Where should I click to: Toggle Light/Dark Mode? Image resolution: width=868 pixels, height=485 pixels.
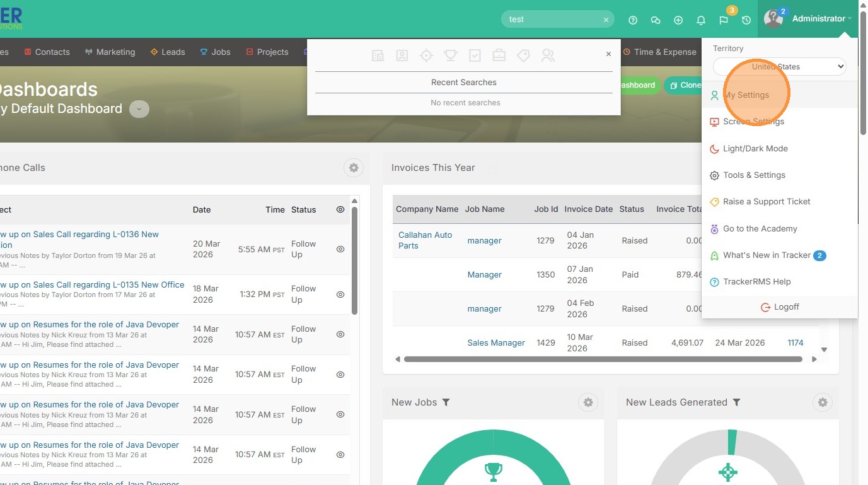780,149
